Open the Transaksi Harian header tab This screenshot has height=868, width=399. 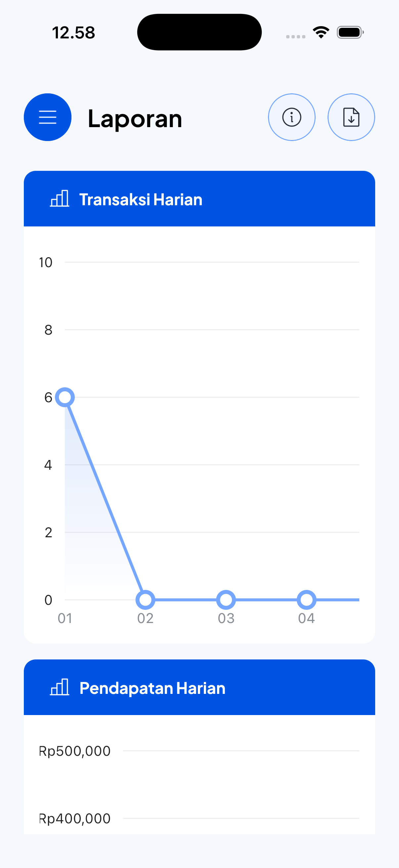click(x=141, y=199)
